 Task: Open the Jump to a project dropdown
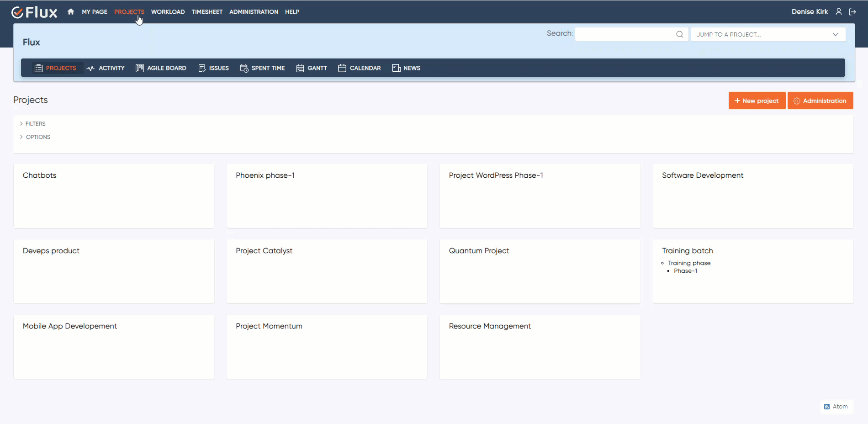(767, 34)
